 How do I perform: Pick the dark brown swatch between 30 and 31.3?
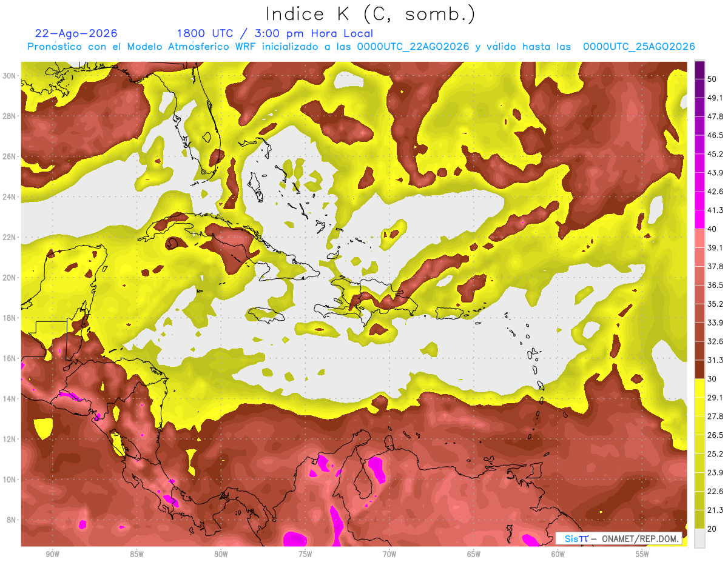pyautogui.click(x=699, y=369)
